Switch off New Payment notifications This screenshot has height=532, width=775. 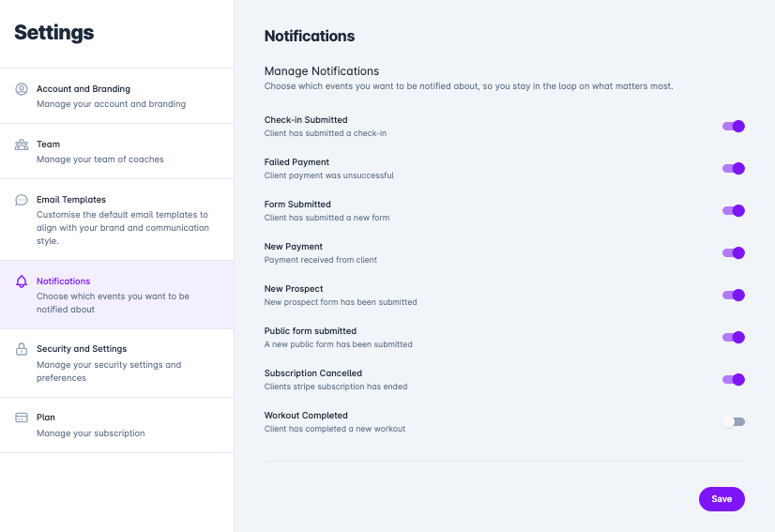click(x=734, y=253)
